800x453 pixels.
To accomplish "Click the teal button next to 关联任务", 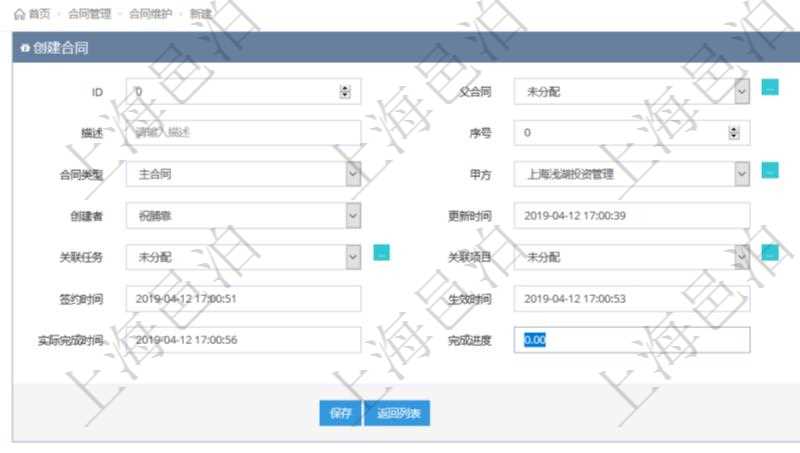I will tap(381, 253).
